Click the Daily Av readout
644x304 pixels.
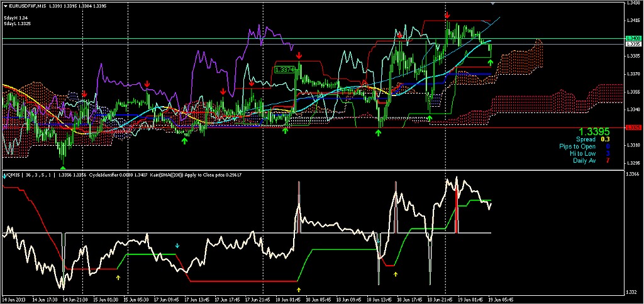pyautogui.click(x=591, y=160)
